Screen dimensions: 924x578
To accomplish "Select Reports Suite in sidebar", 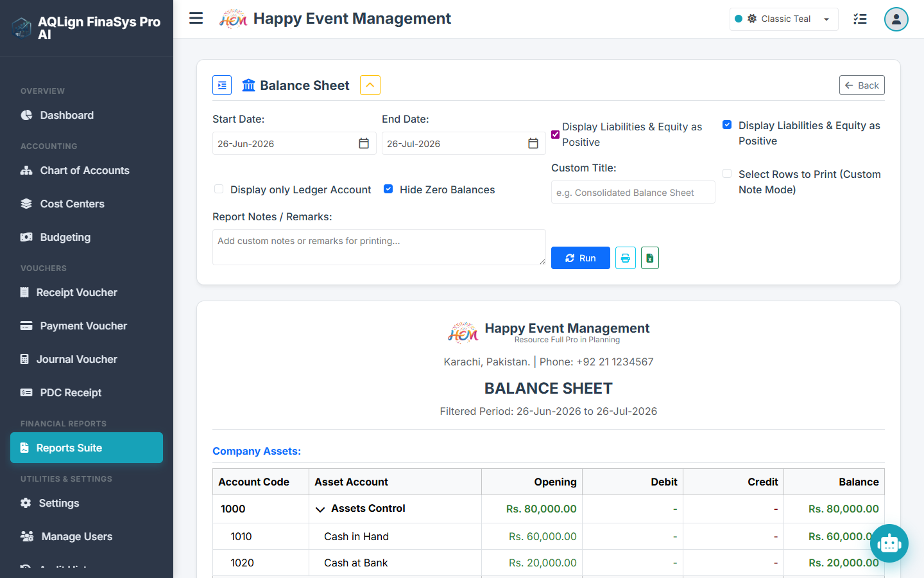I will click(87, 448).
